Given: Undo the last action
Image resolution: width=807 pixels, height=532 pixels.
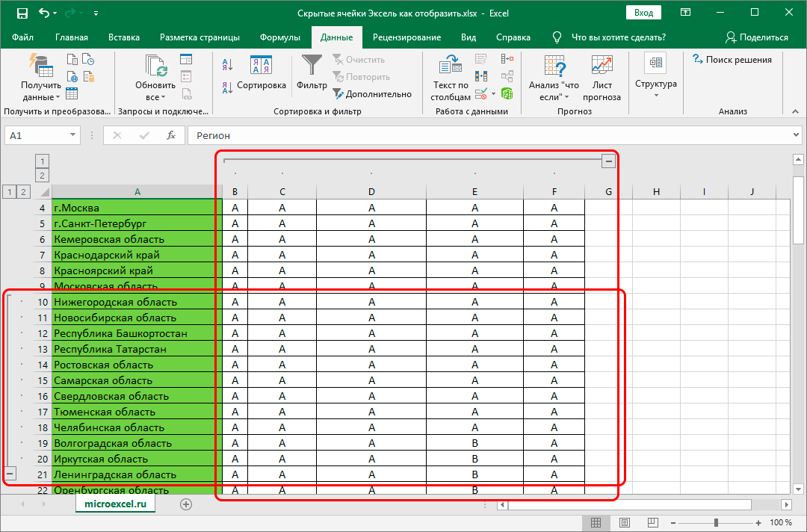Looking at the screenshot, I should pyautogui.click(x=44, y=13).
